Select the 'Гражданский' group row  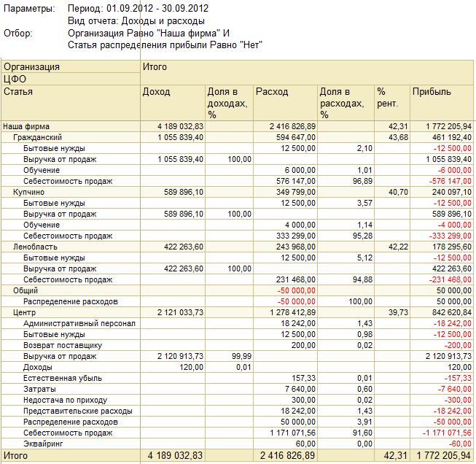click(37, 137)
